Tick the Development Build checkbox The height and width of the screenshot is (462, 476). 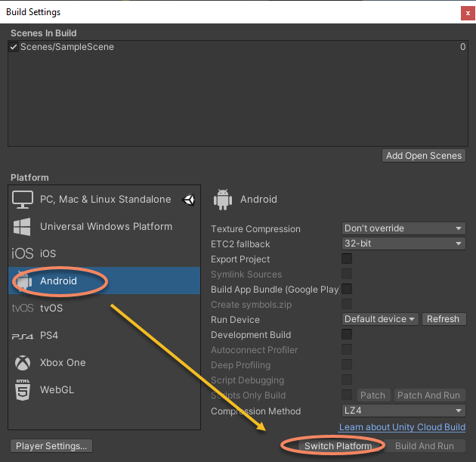coord(347,334)
